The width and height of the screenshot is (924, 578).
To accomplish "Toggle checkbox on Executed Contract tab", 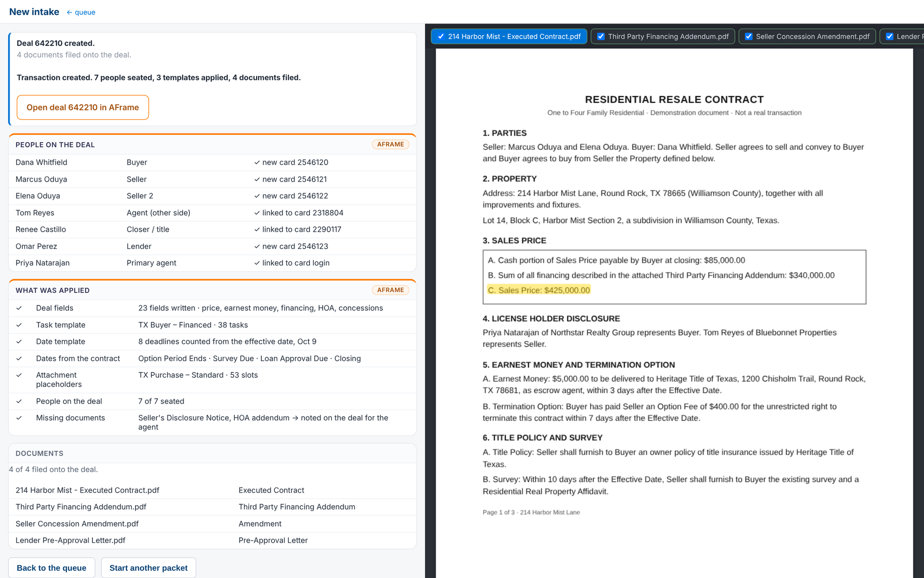I will point(441,37).
